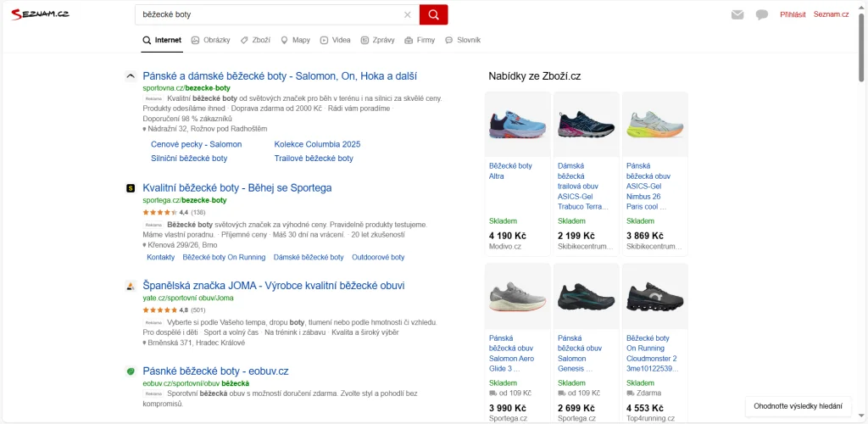Open Cenové pecky - Salomon sitelink

197,144
